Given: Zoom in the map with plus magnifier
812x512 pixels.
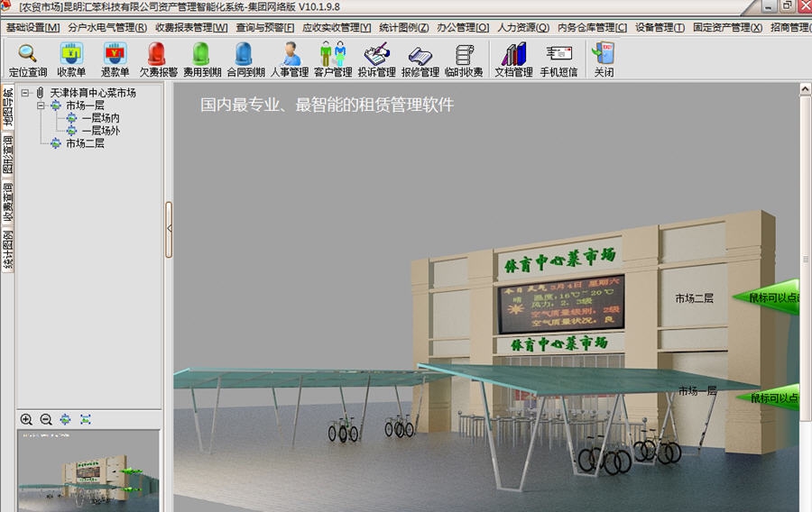Looking at the screenshot, I should click(x=26, y=419).
